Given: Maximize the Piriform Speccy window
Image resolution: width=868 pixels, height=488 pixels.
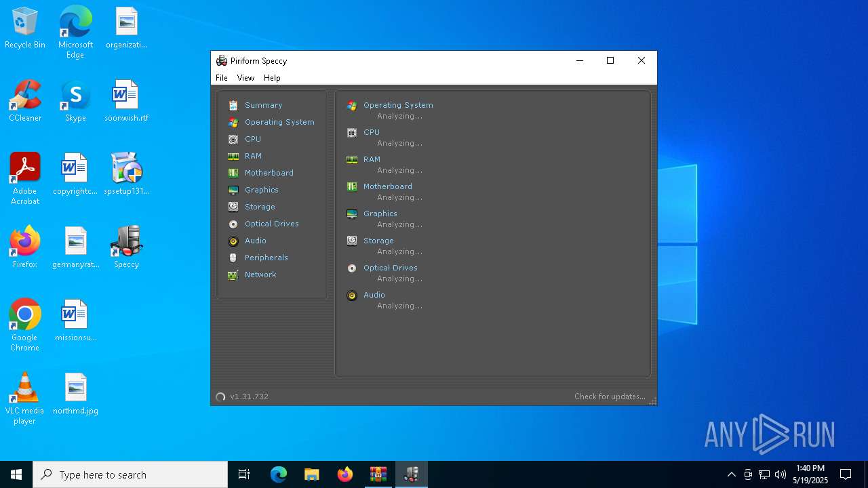Looking at the screenshot, I should click(x=610, y=60).
